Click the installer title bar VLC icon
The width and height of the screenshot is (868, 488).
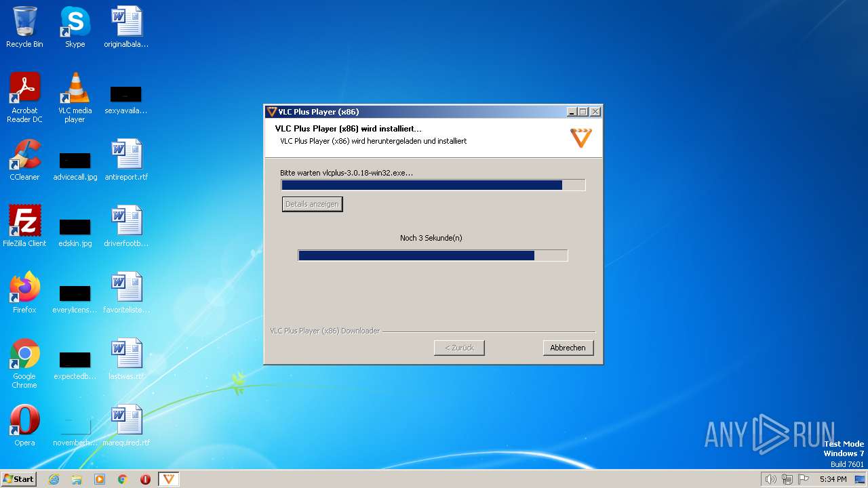(271, 112)
